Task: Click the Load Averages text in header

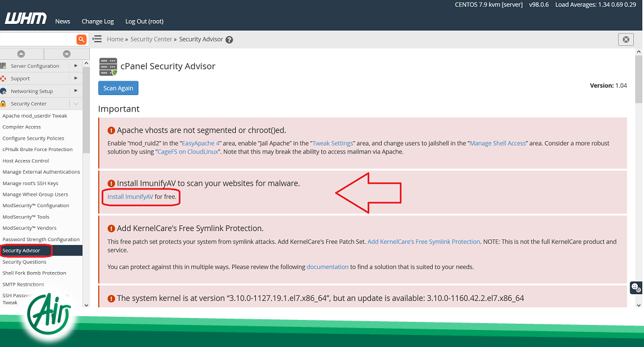Action: coord(596,5)
